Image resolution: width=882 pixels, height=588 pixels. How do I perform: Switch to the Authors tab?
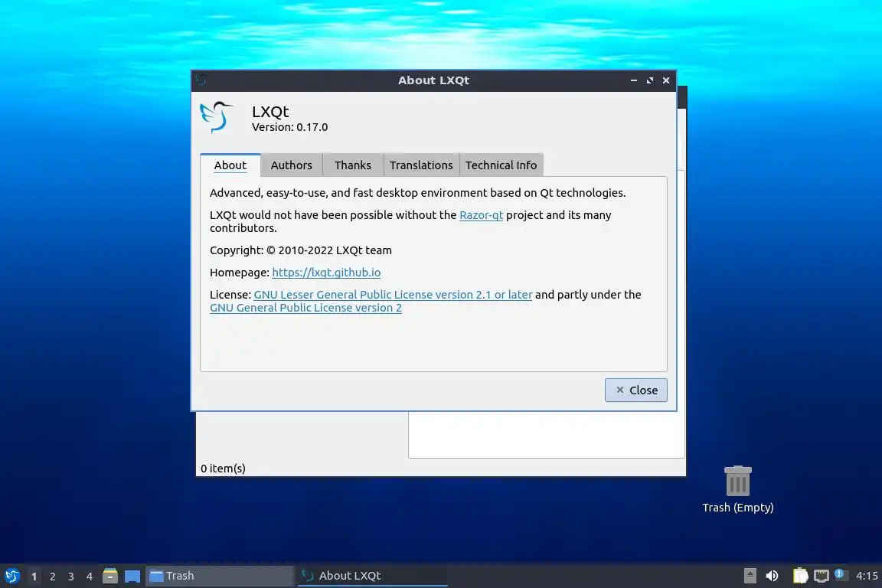292,165
